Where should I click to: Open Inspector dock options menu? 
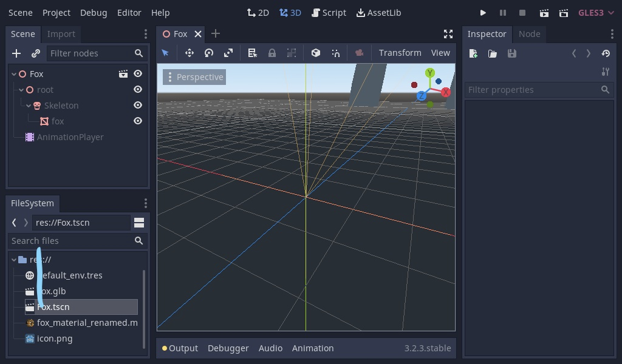(612, 34)
